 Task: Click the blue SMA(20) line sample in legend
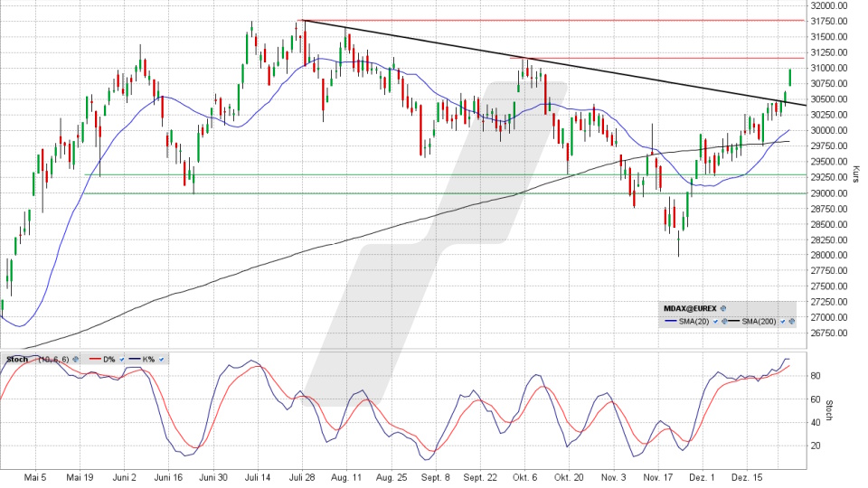click(x=670, y=321)
